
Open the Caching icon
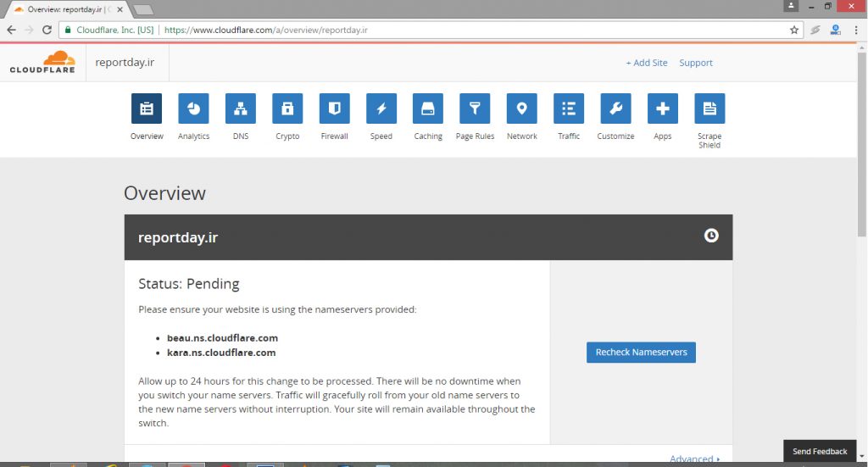point(428,108)
